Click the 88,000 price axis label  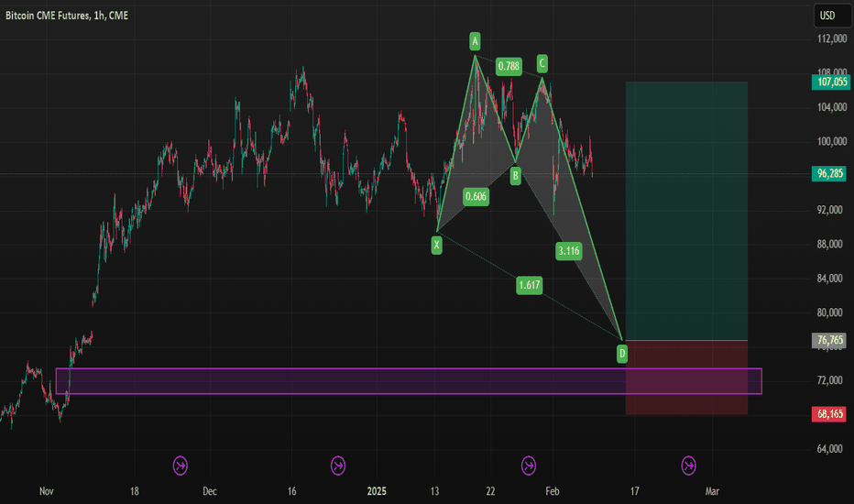pos(829,245)
